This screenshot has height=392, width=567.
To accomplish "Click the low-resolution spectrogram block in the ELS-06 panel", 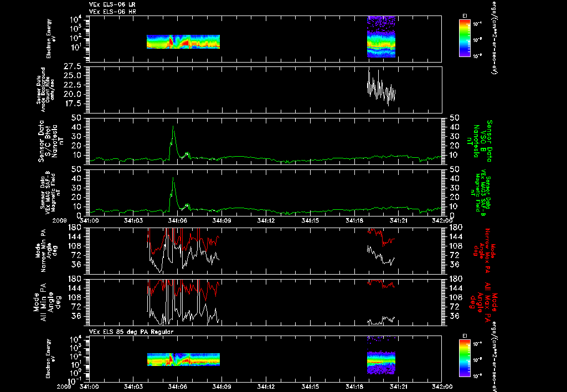I will [183, 42].
